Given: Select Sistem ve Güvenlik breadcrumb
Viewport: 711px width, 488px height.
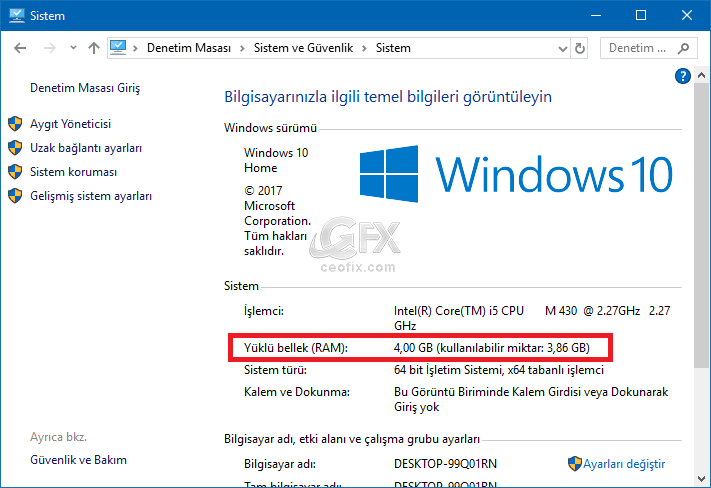Looking at the screenshot, I should tap(303, 48).
